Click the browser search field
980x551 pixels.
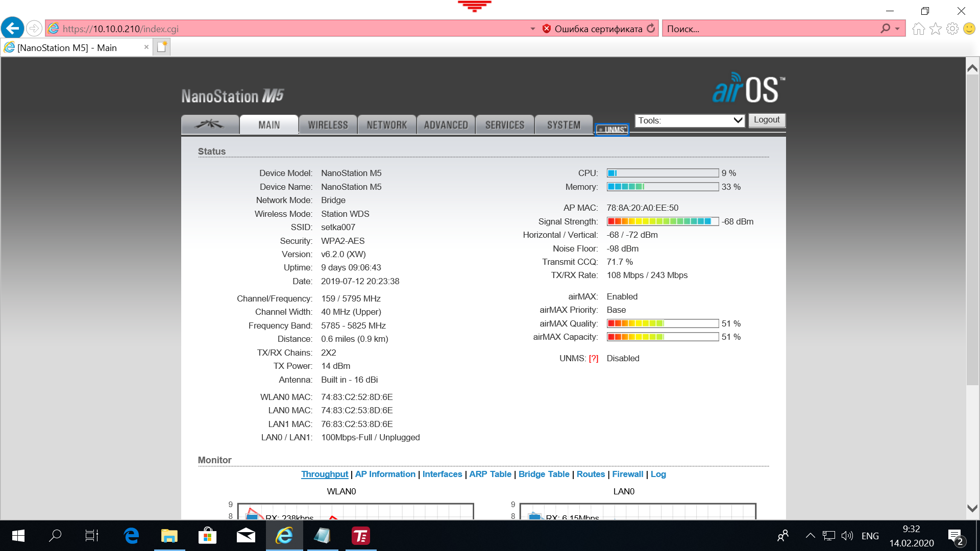click(x=771, y=29)
